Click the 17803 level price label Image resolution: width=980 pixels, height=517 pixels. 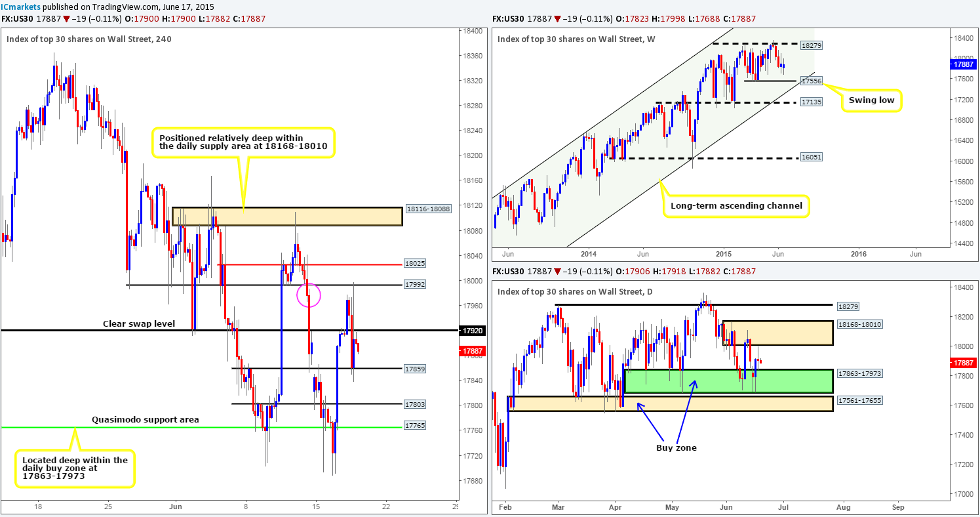pos(416,404)
